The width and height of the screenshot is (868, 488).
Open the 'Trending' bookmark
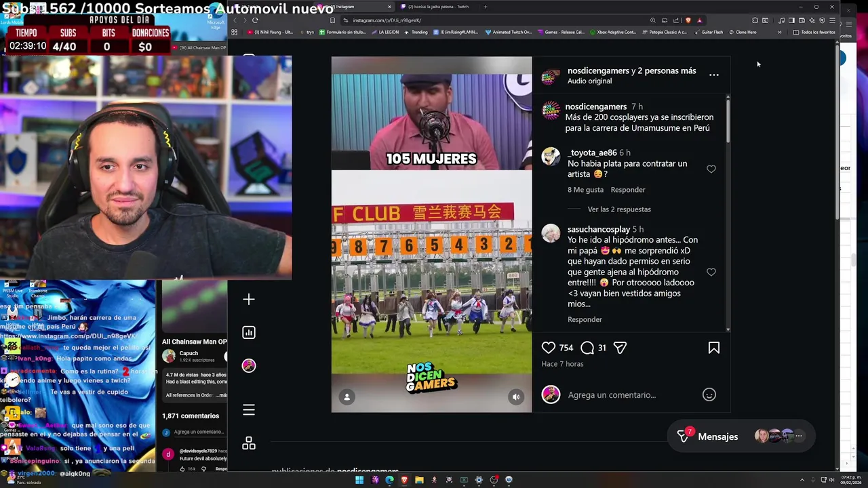(416, 32)
